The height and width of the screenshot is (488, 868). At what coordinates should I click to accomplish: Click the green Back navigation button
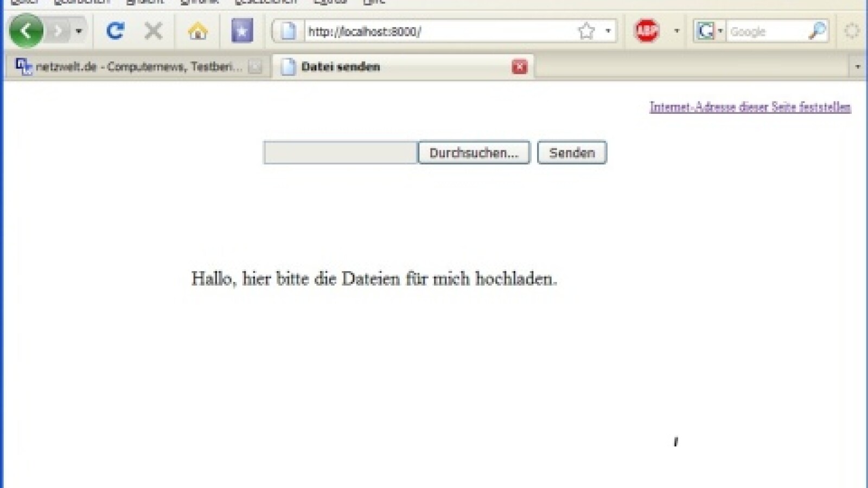pos(25,31)
